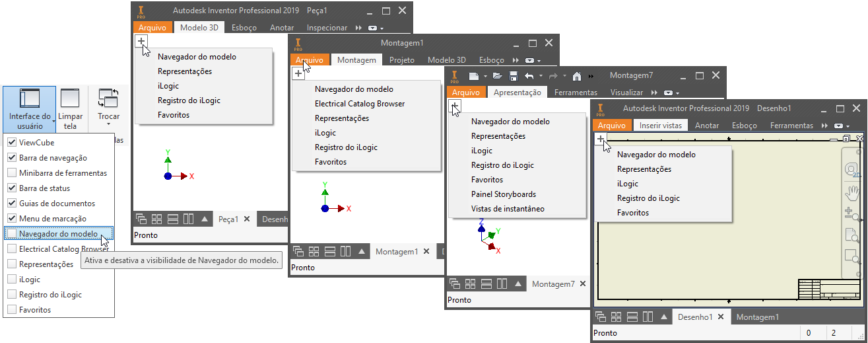
Task: Check Registro do iLogic in the interface list
Action: [x=12, y=295]
